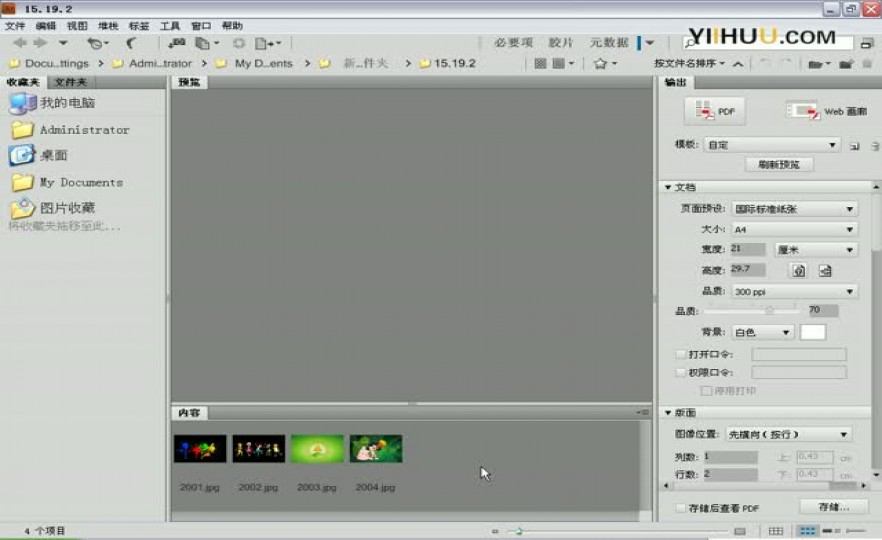The height and width of the screenshot is (540, 882).
Task: Open the 按文件名排序 sort dropdown
Action: coord(689,64)
